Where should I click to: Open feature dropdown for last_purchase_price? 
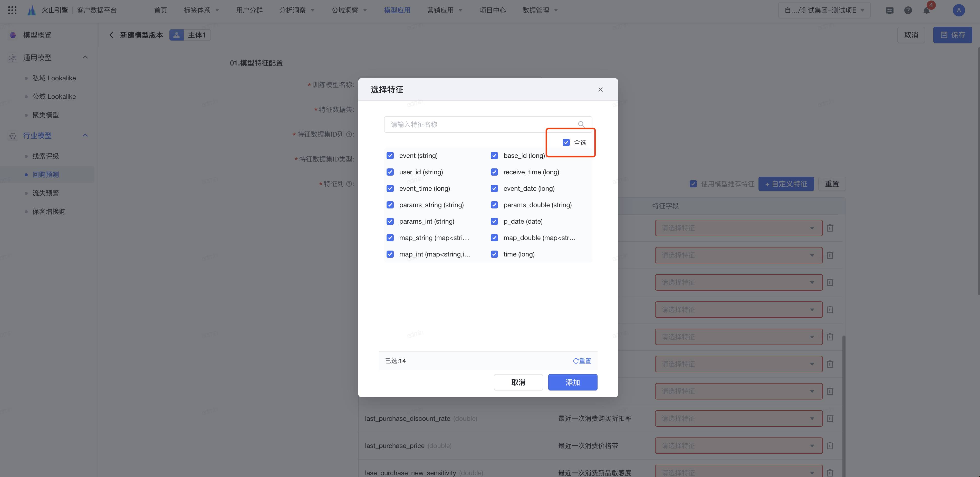click(x=738, y=445)
